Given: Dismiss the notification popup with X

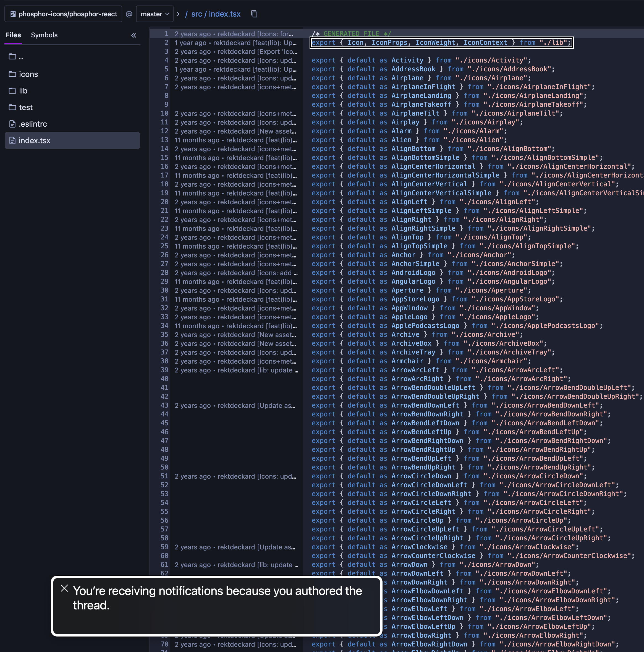Looking at the screenshot, I should point(64,588).
